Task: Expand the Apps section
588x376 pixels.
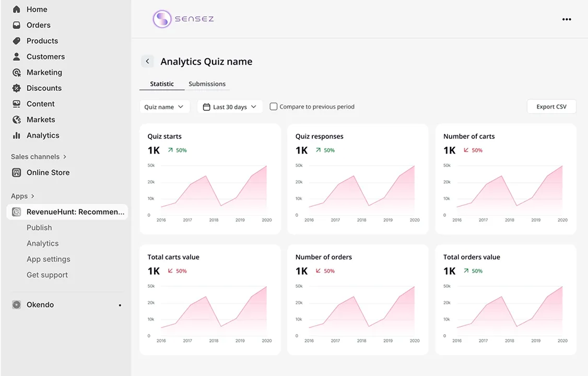Action: coord(22,196)
